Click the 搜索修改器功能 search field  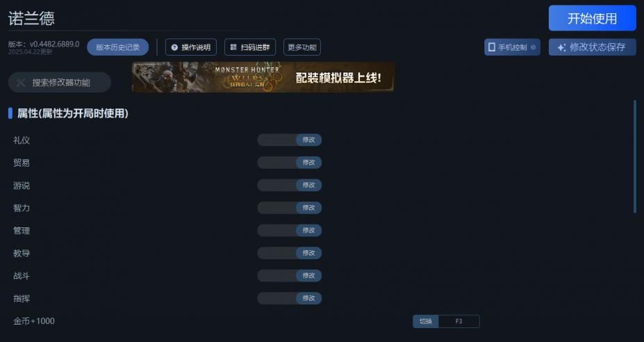60,83
